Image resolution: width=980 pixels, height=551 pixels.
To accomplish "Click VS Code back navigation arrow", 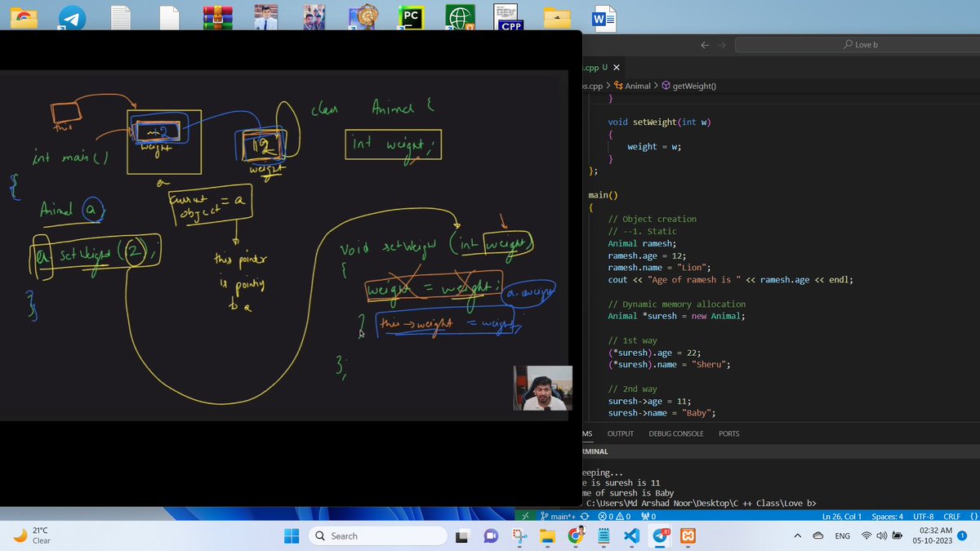I will pyautogui.click(x=706, y=45).
